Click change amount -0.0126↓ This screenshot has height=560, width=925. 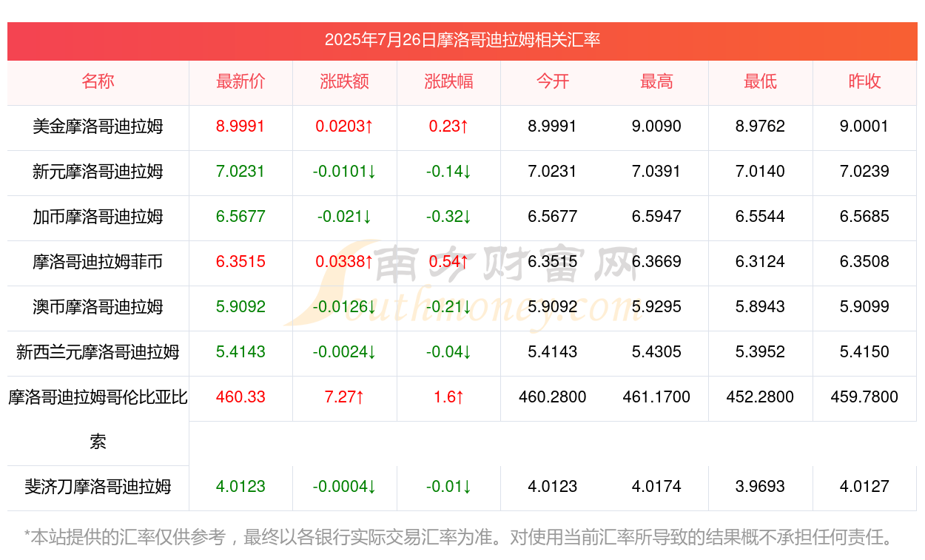345,307
